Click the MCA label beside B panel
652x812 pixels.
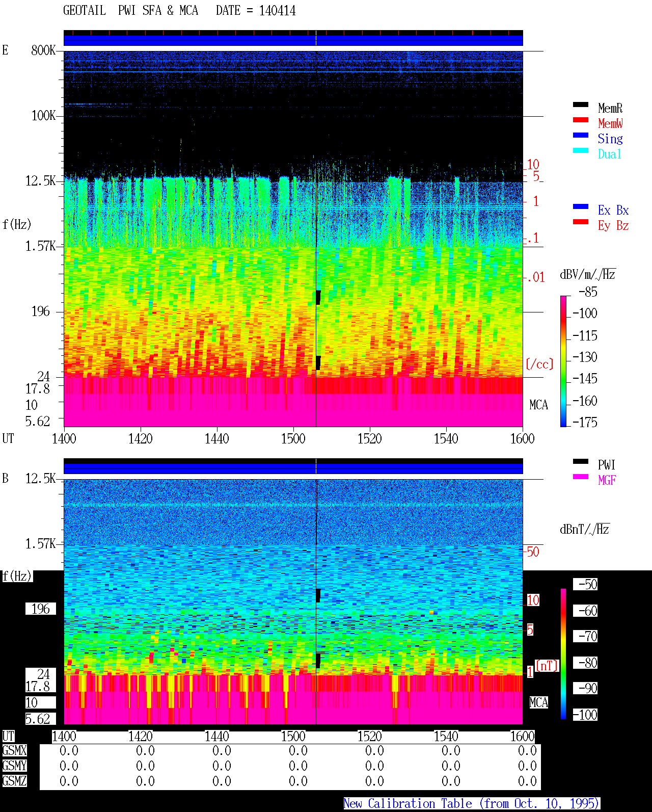[x=538, y=702]
